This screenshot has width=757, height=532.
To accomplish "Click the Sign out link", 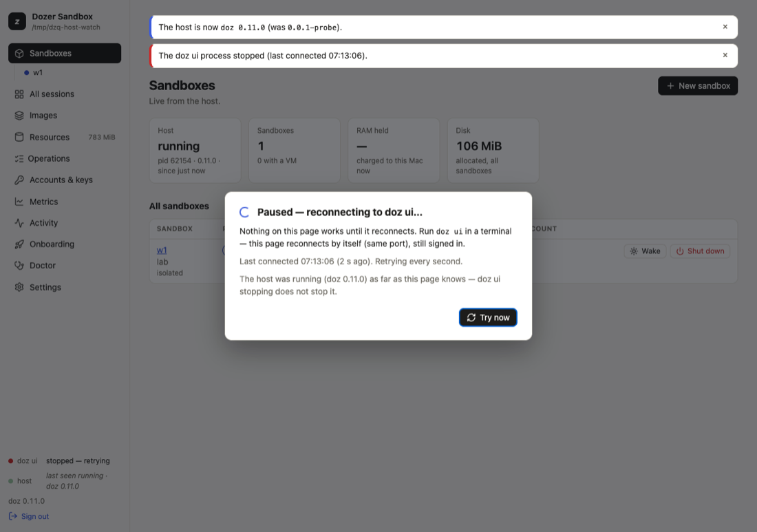I will point(29,516).
